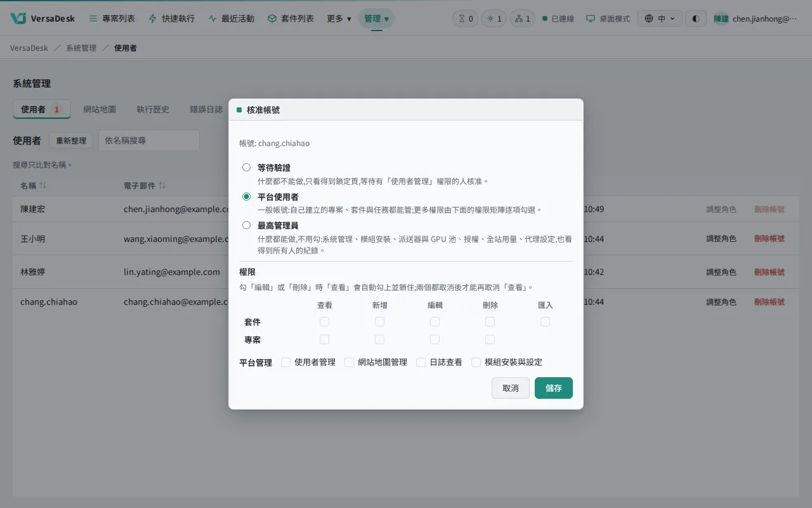Select the 最高管理員 radio option
Viewport: 812px width, 508px height.
tap(246, 225)
